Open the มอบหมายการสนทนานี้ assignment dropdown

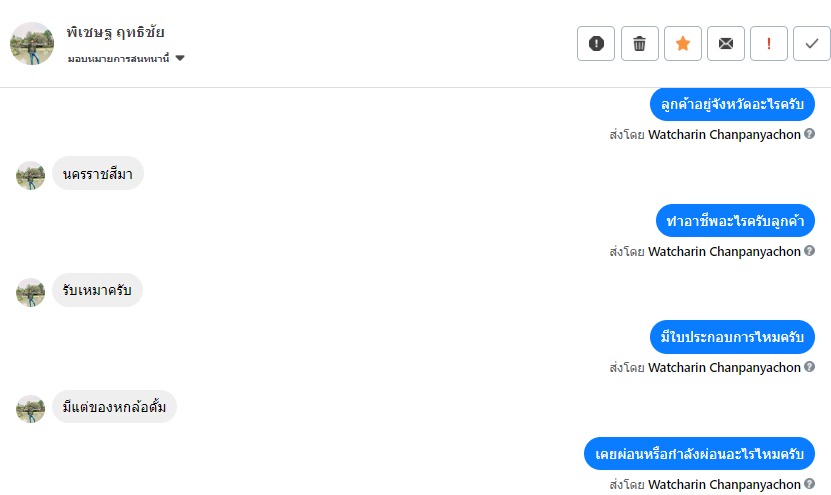tap(126, 58)
